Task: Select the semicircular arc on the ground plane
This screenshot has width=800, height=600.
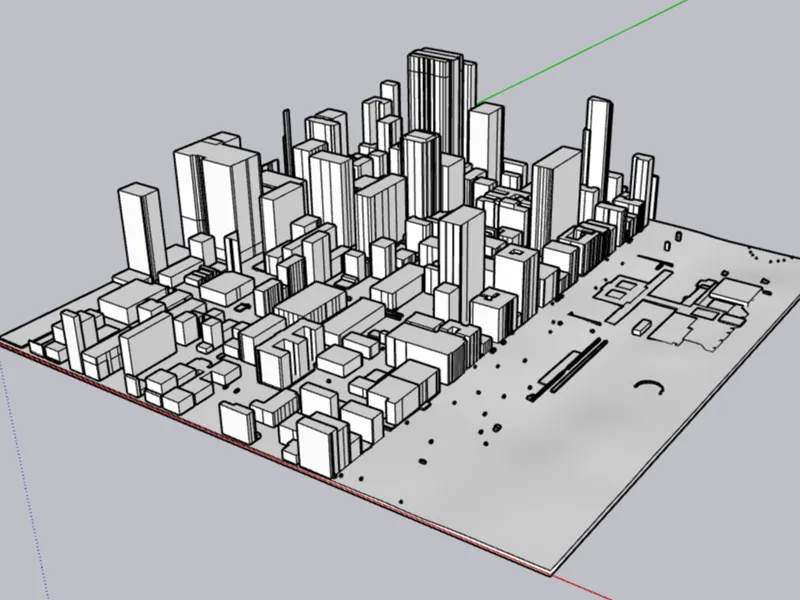Action: [649, 387]
